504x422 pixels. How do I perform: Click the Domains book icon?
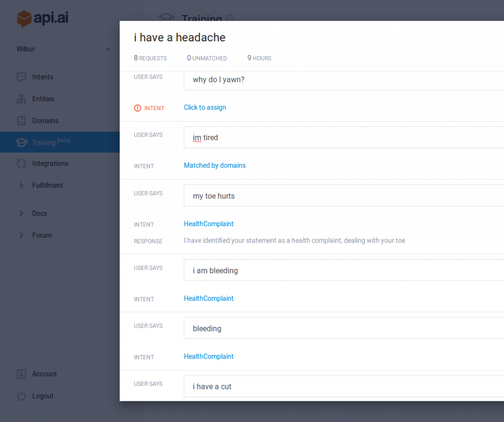tap(21, 121)
